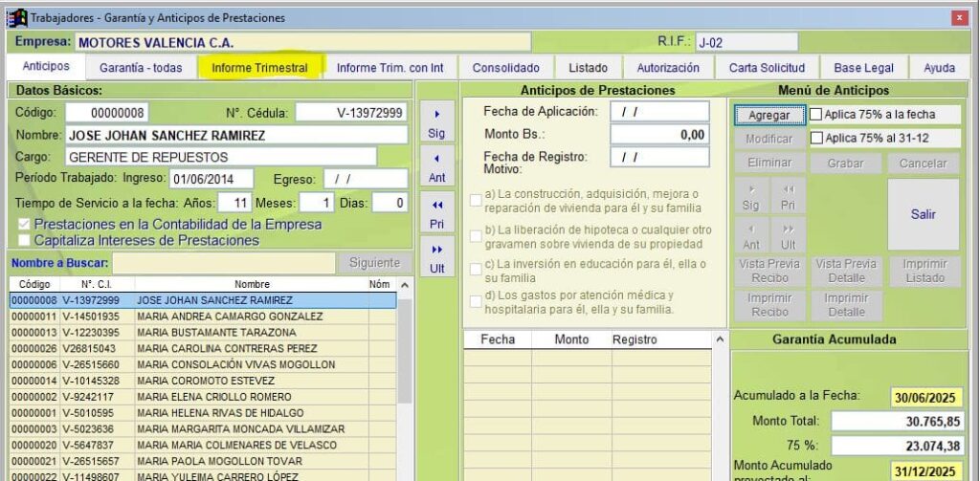
Task: Switch to Garantía - todas tab
Action: point(141,68)
